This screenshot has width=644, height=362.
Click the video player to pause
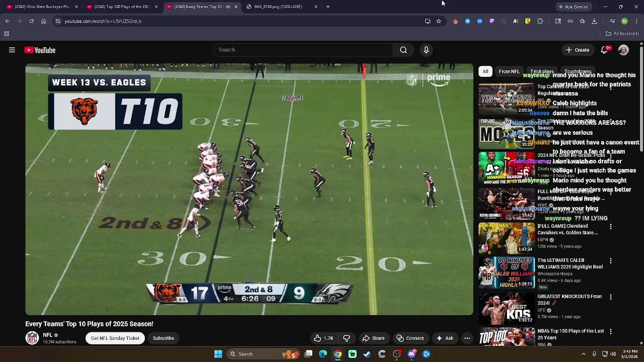(x=249, y=190)
